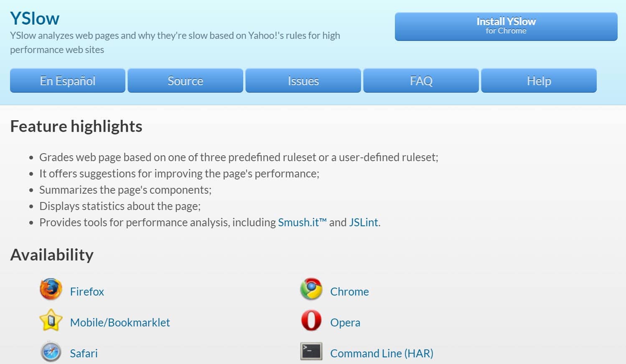The height and width of the screenshot is (364, 626).
Task: Open the Command Line (HAR) link
Action: [x=382, y=353]
